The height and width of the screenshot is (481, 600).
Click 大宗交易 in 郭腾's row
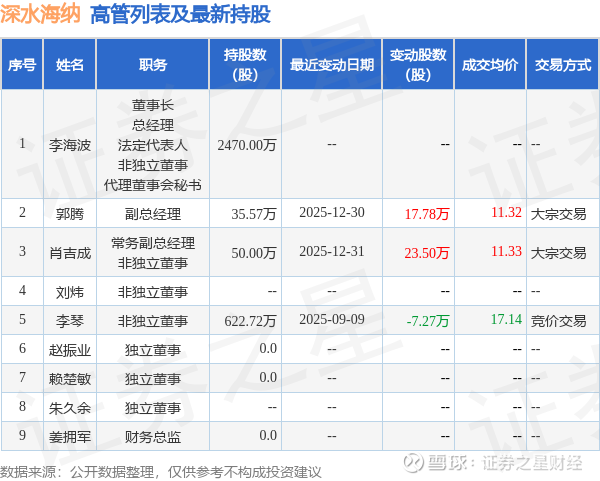coord(558,214)
